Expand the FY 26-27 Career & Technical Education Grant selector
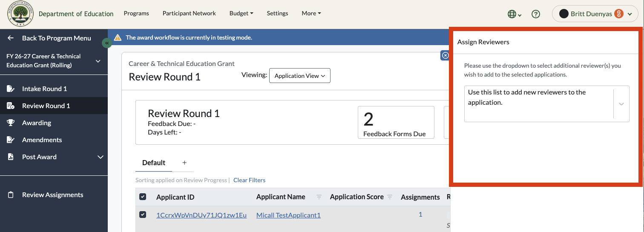The image size is (644, 232). (98, 61)
